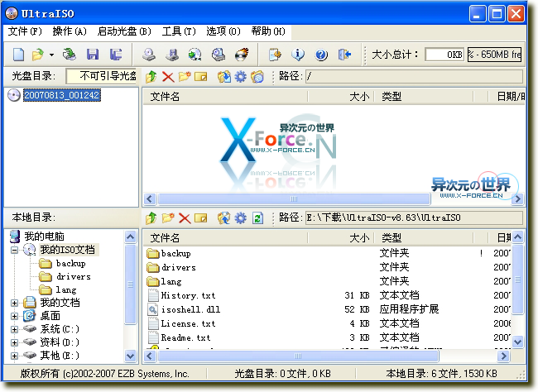538x392 pixels.
Task: Open the dropdown arrow beside Open icon
Action: click(x=51, y=55)
